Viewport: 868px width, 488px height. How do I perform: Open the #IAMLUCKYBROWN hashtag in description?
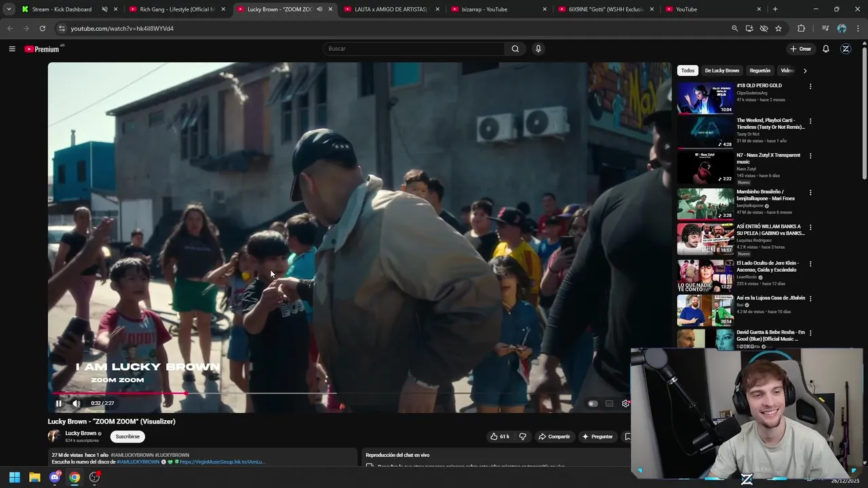pos(138,462)
